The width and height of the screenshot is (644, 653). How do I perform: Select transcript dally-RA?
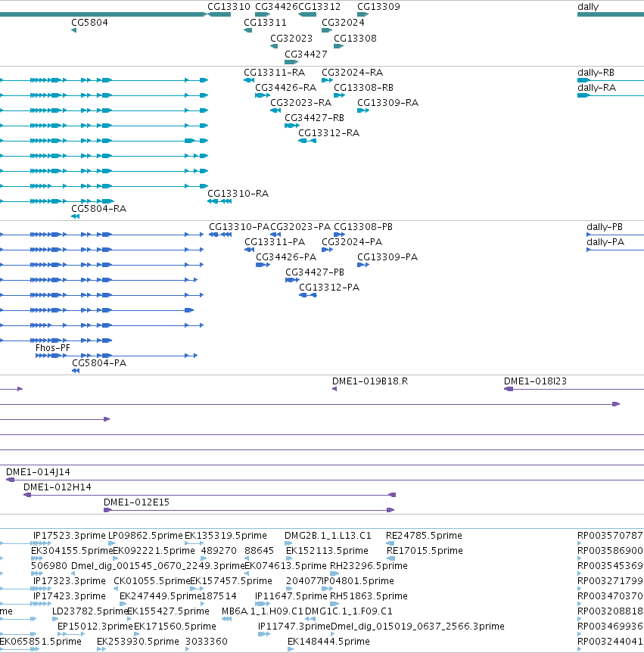596,88
